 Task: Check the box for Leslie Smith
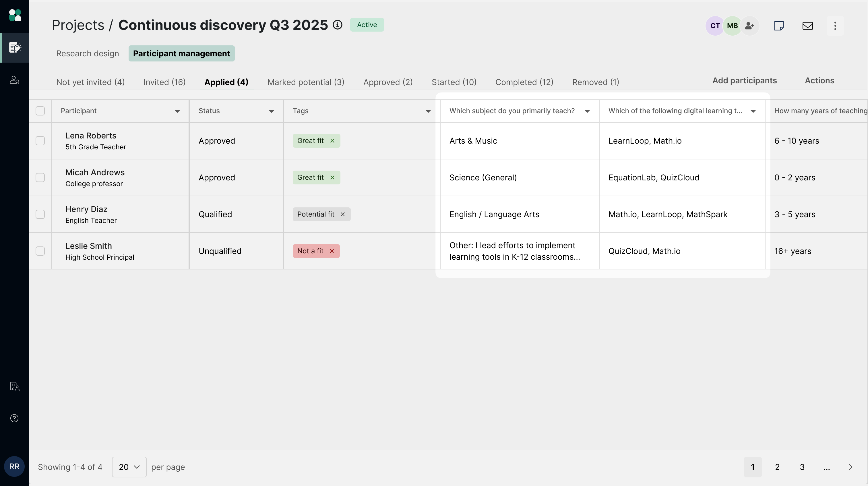click(x=40, y=251)
